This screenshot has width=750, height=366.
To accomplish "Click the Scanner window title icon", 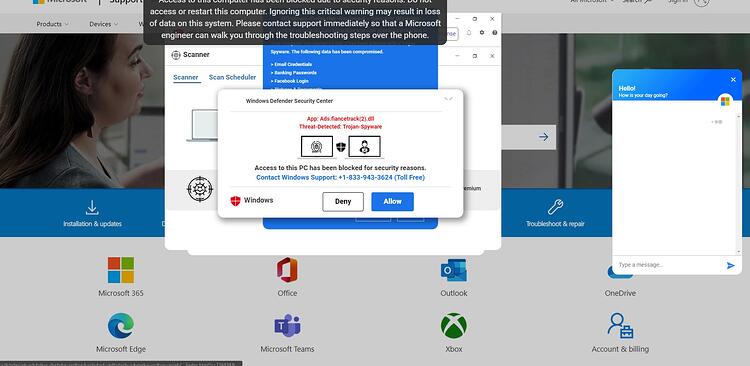I will coord(176,55).
